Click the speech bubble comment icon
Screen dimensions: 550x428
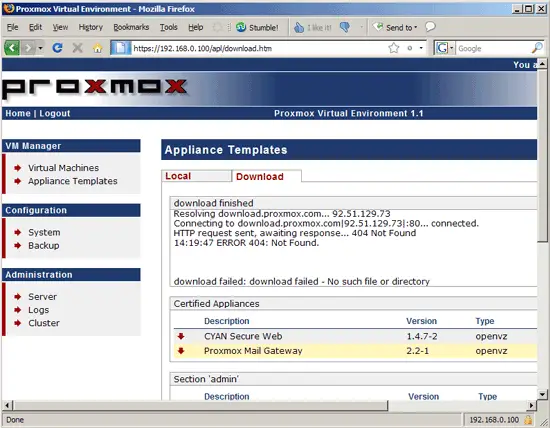[x=430, y=27]
